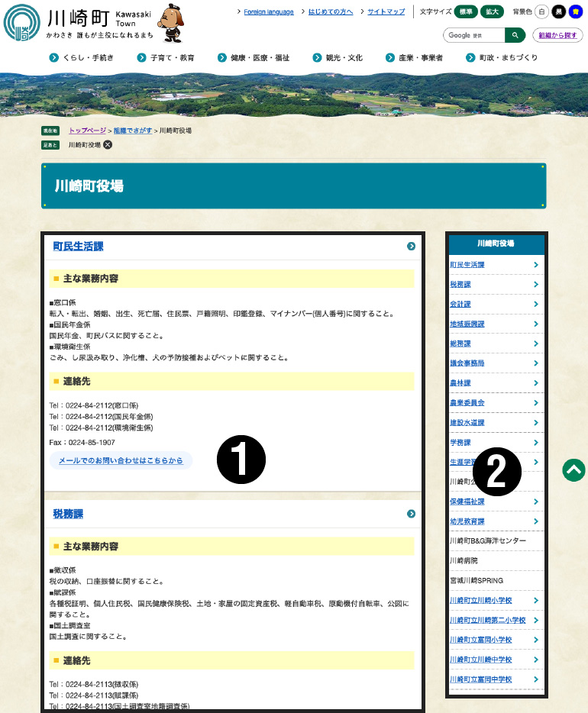
Task: Click the chevron next to 川崎町立川崎中学校
Action: point(536,660)
